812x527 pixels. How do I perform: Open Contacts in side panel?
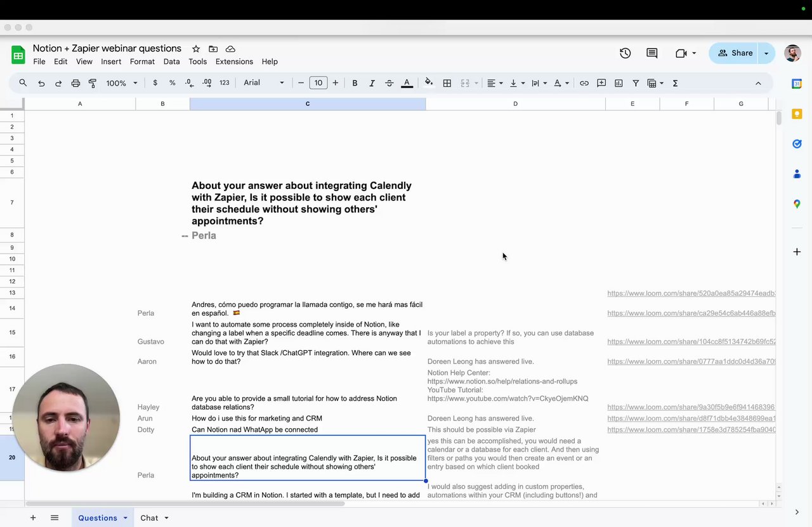[x=797, y=174]
